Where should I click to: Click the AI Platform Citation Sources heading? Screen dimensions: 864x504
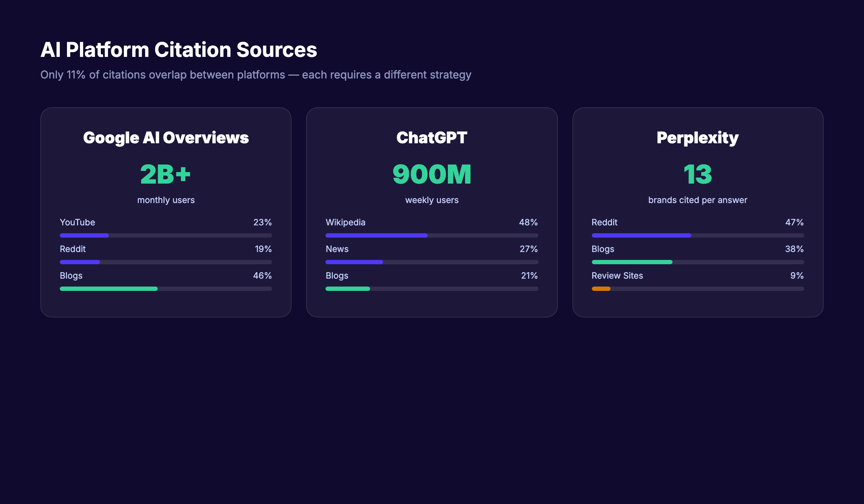(x=179, y=50)
